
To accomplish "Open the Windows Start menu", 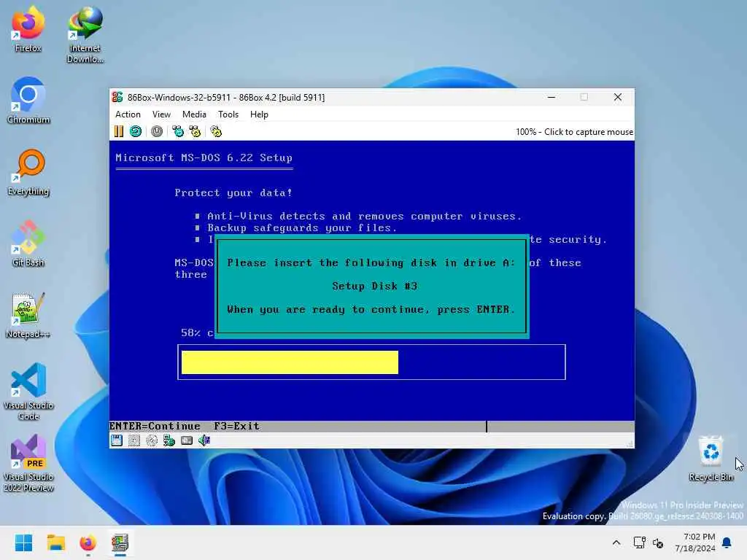I will click(23, 542).
